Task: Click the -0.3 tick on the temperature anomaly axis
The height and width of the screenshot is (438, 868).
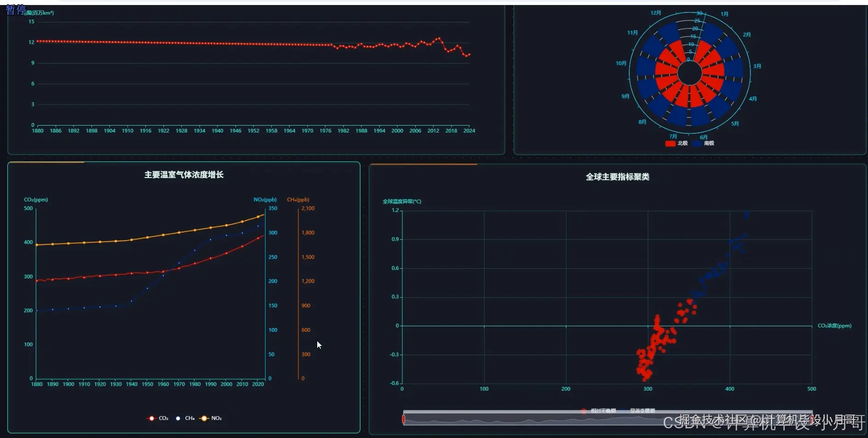Action: (394, 355)
